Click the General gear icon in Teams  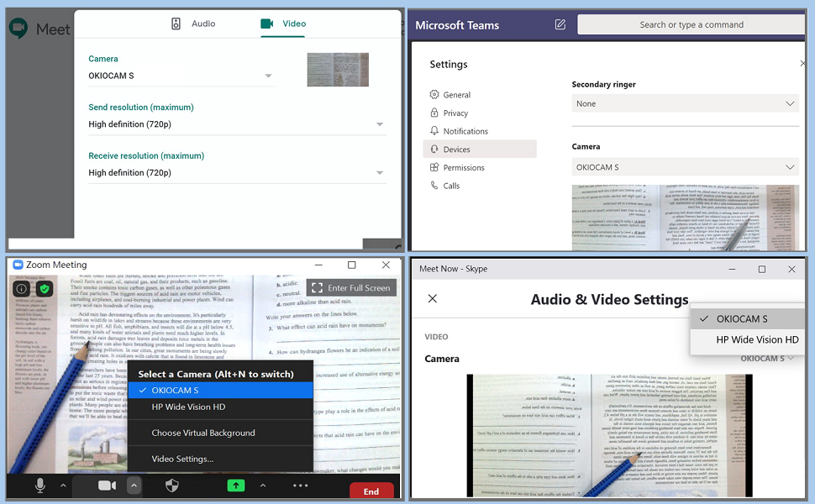click(434, 94)
